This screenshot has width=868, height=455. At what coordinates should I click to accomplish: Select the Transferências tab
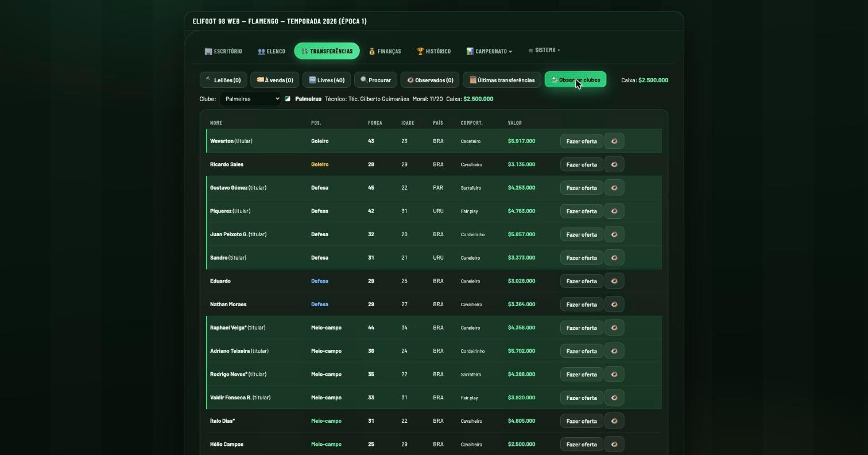(x=327, y=51)
